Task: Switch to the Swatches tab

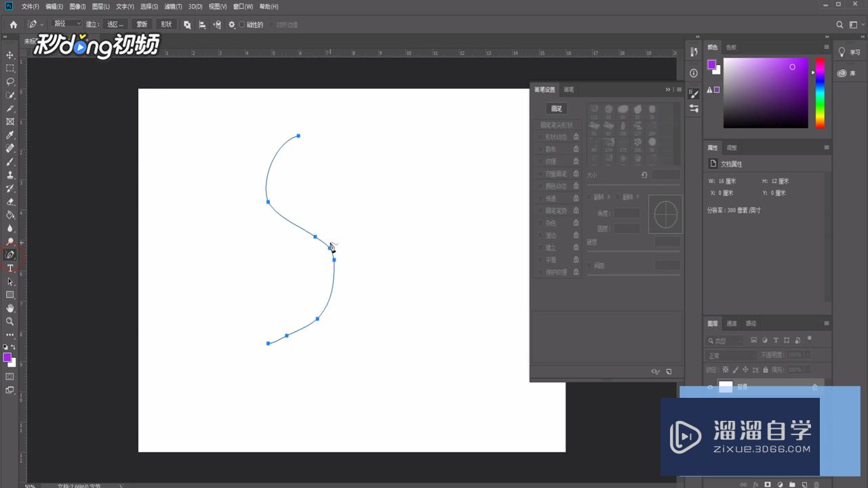Action: (x=731, y=47)
